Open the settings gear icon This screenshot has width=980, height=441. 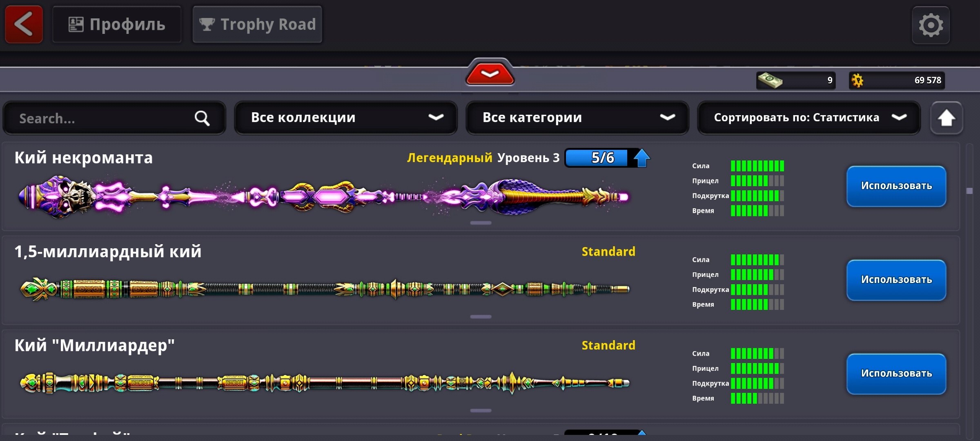(931, 25)
